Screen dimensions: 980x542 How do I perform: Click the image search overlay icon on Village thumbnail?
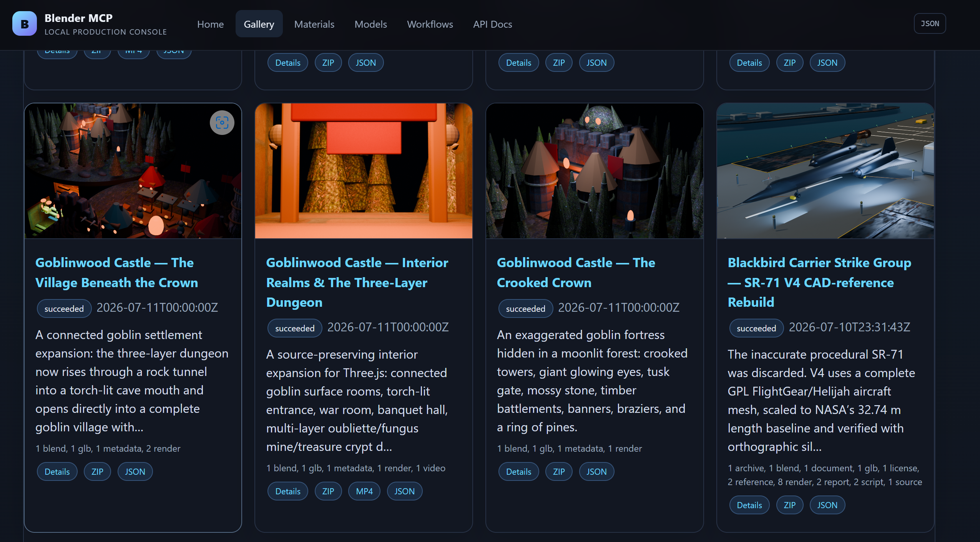click(222, 123)
